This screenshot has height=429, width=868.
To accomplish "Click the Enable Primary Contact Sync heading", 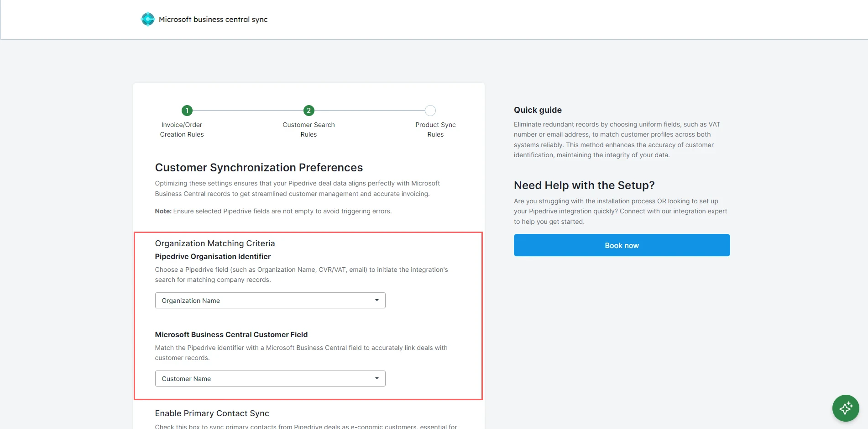I will (212, 413).
